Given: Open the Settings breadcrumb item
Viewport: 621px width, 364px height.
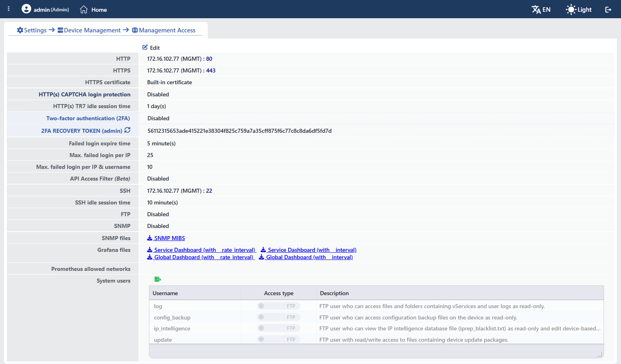Looking at the screenshot, I should point(32,30).
